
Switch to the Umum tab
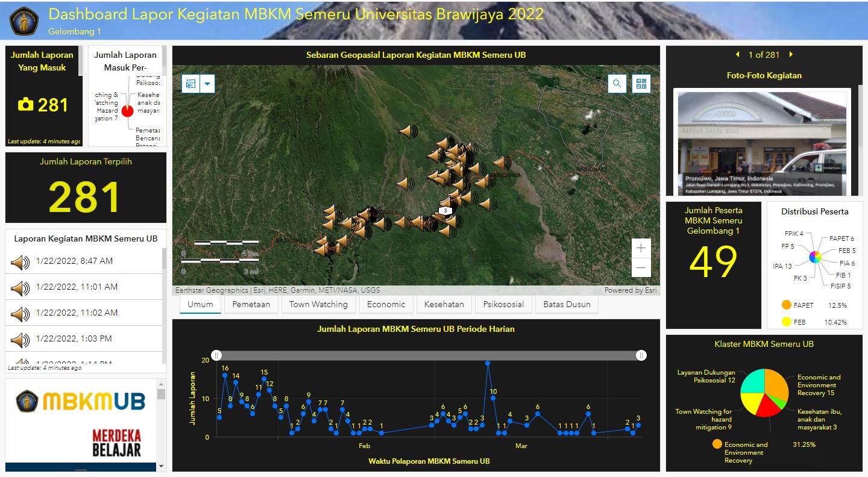point(200,304)
